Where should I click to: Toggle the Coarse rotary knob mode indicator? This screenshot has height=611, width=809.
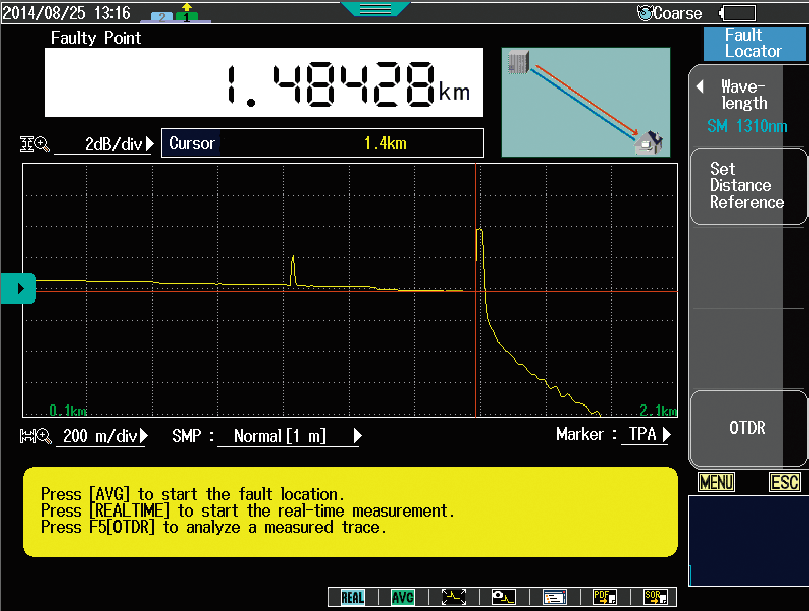(670, 13)
